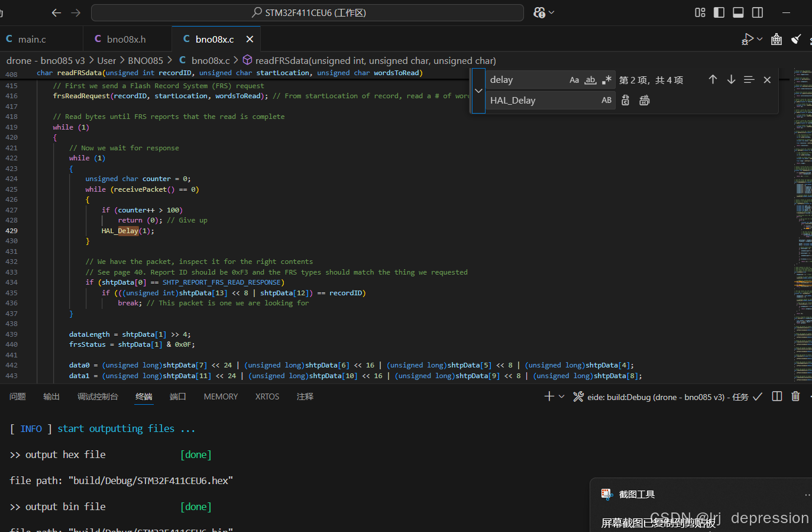Toggle secondary side bar visibility
812x532 pixels.
pos(758,12)
